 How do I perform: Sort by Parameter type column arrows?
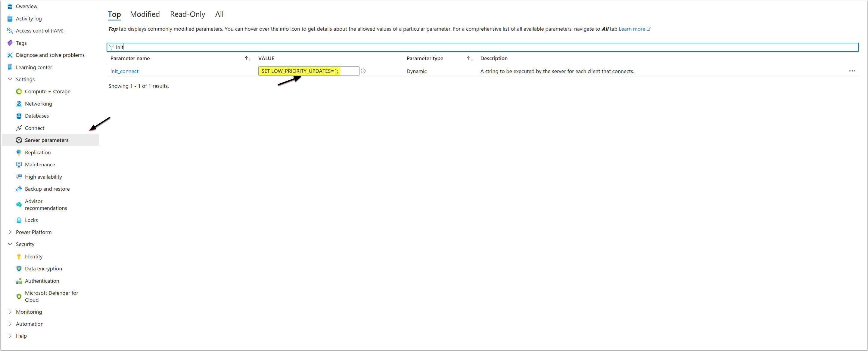pos(470,59)
